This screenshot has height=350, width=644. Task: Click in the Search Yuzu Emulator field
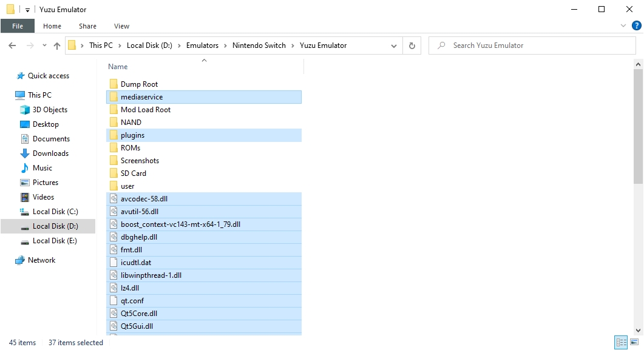click(532, 45)
